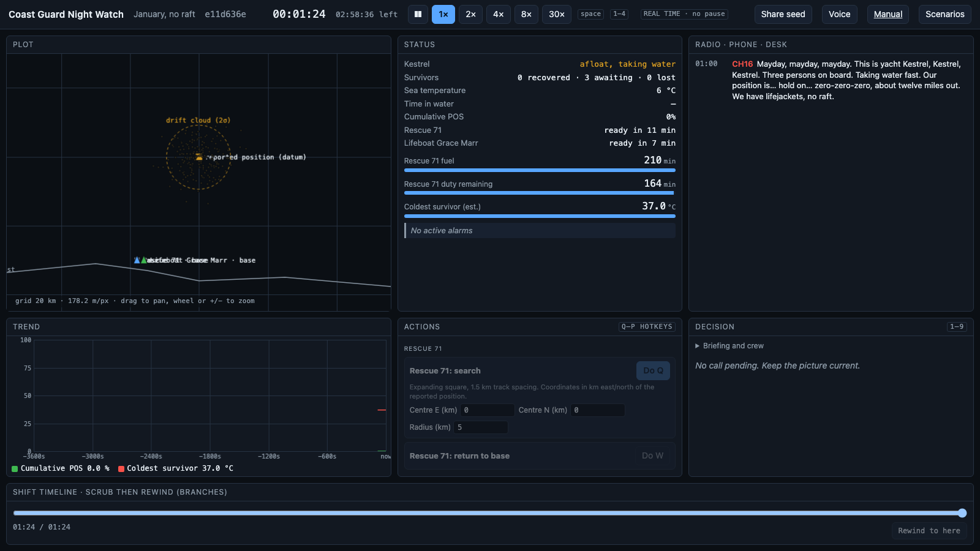Image resolution: width=980 pixels, height=551 pixels.
Task: Select the 30x speed button
Action: pyautogui.click(x=557, y=14)
